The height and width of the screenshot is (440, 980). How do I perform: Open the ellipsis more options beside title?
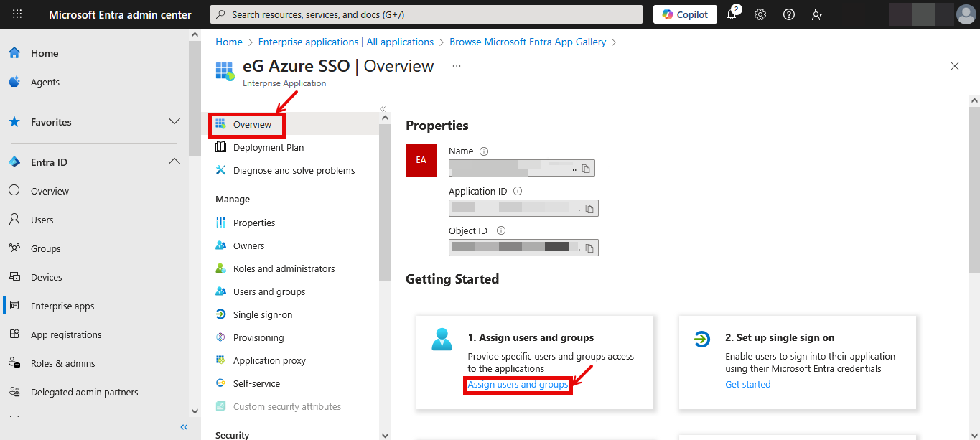click(456, 66)
